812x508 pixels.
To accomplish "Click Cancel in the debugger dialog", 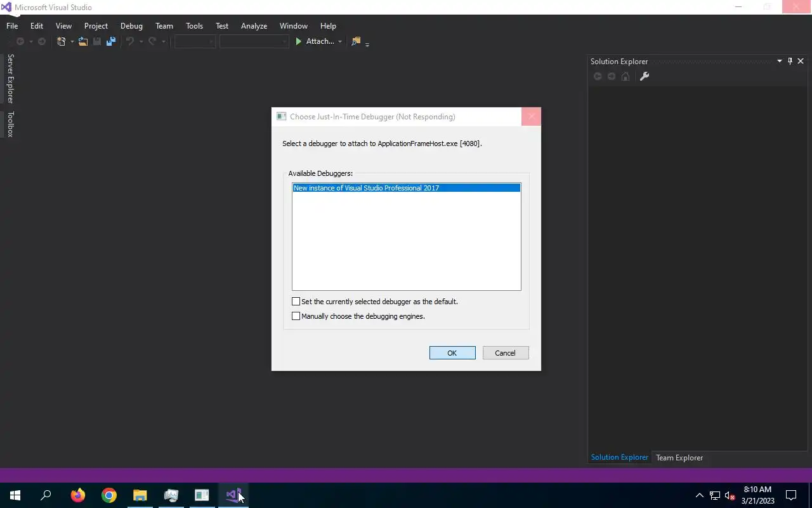I will (x=506, y=353).
